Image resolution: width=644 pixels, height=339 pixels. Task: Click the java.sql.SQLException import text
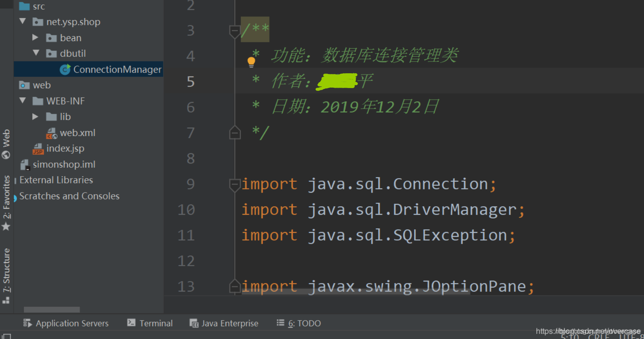coord(407,236)
